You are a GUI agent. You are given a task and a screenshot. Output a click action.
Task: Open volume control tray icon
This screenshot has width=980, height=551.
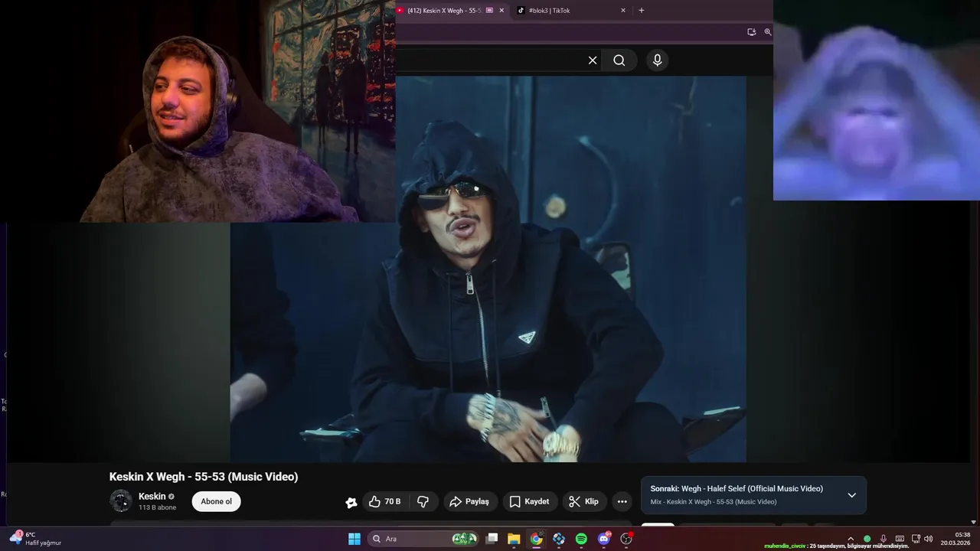(928, 539)
